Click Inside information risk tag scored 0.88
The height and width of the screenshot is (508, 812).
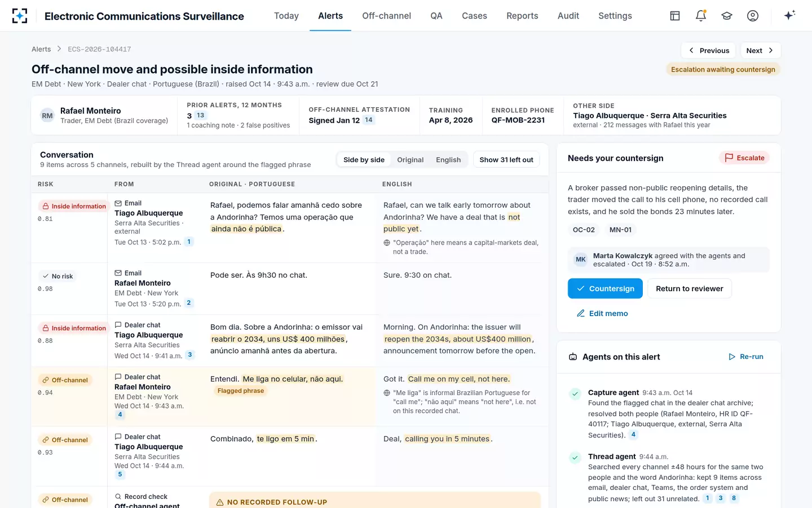(74, 328)
